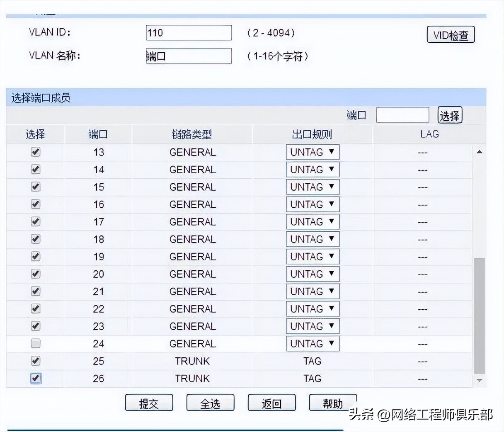Click the 提交 submit button

point(149,402)
